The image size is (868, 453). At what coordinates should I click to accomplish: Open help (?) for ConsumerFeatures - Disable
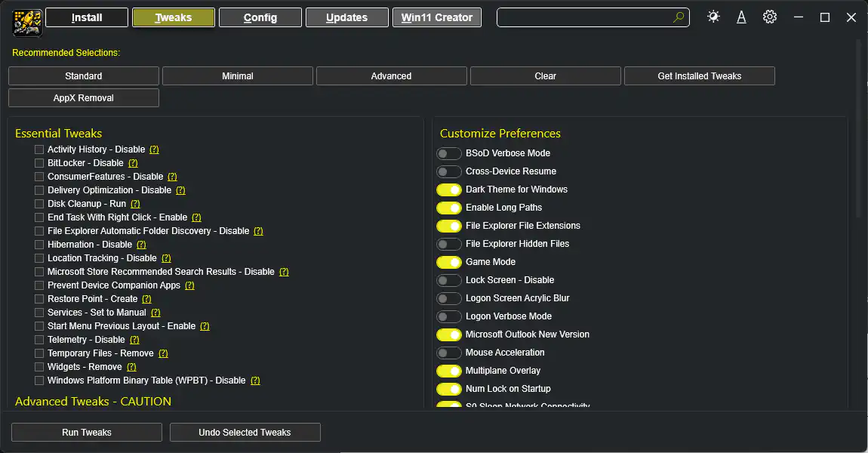click(x=172, y=177)
